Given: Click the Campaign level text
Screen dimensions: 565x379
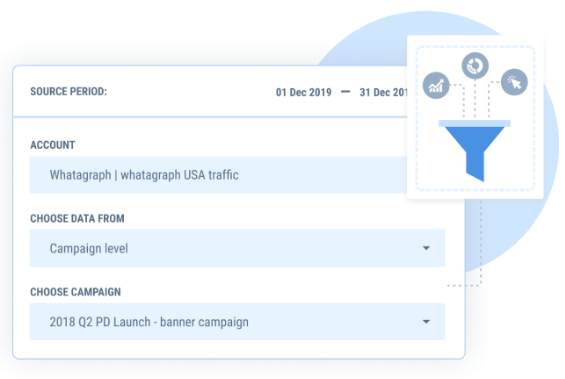Looking at the screenshot, I should [x=89, y=249].
